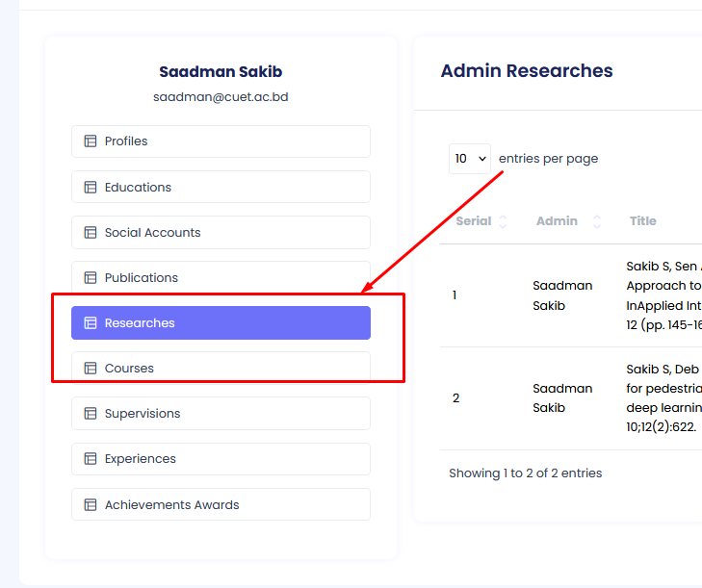Viewport: 702px width, 588px height.
Task: Go to the Supervisions section
Action: 221,414
